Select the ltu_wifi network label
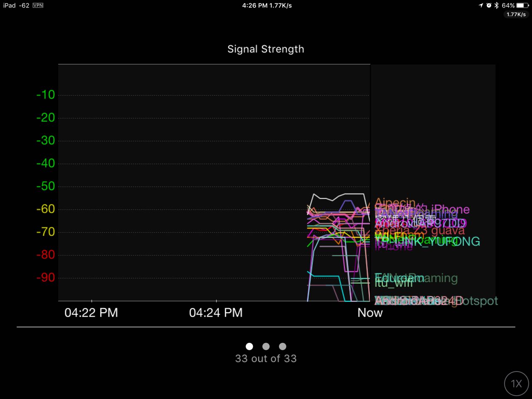 [394, 283]
